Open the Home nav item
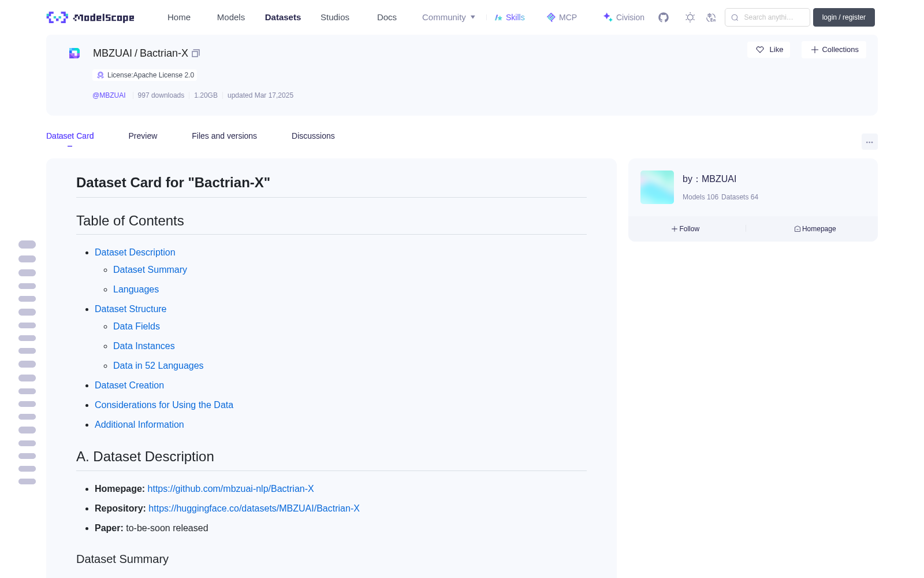 pyautogui.click(x=179, y=17)
